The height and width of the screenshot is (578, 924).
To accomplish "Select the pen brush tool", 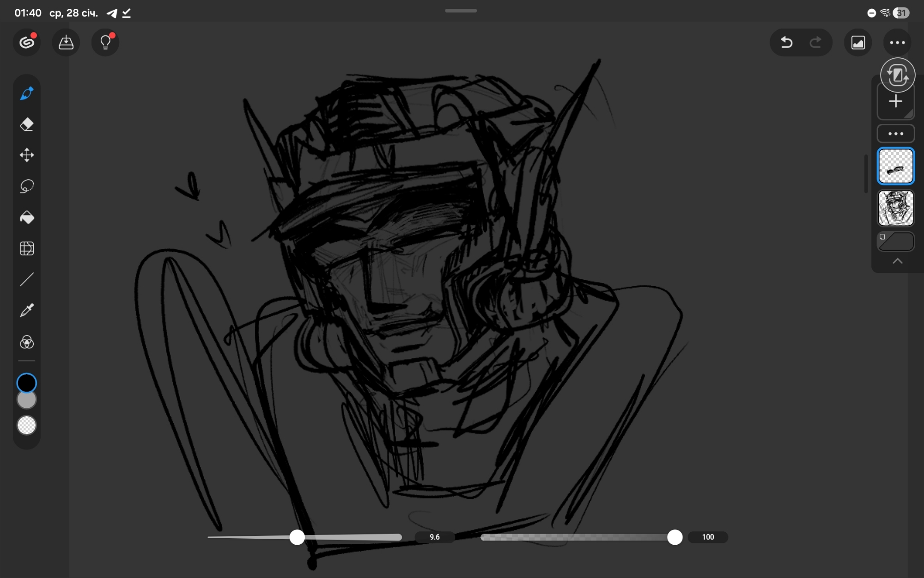I will pyautogui.click(x=27, y=93).
